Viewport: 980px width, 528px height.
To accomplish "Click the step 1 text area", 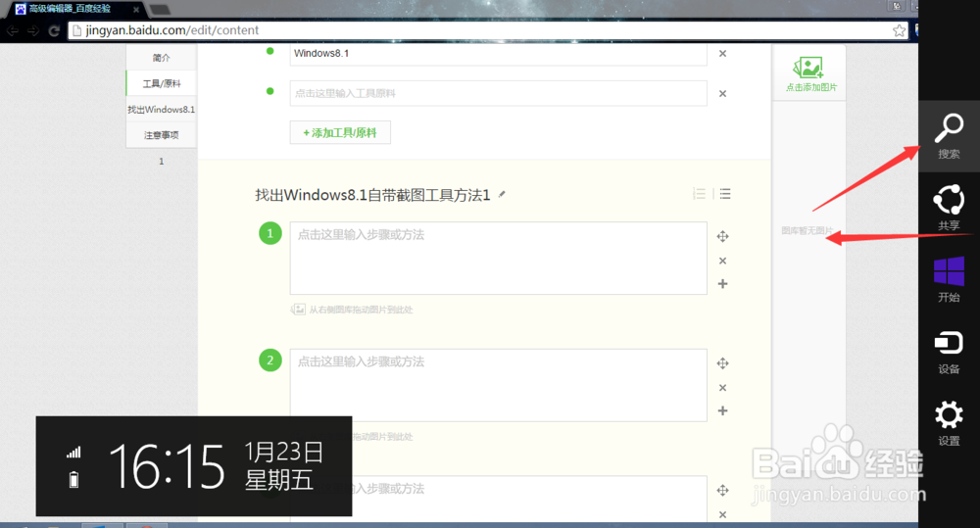I will click(x=498, y=258).
